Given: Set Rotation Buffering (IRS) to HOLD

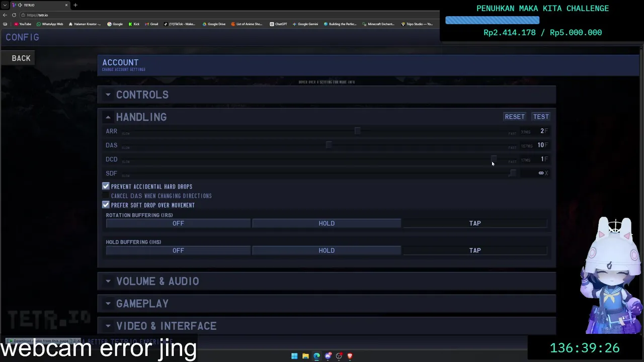Looking at the screenshot, I should point(327,223).
